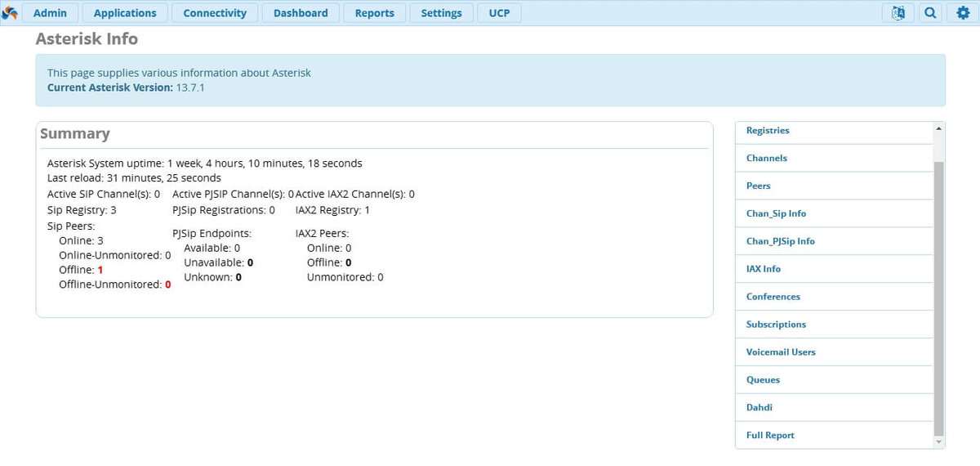980x466 pixels.
Task: Click the Summary section heading
Action: (x=74, y=134)
